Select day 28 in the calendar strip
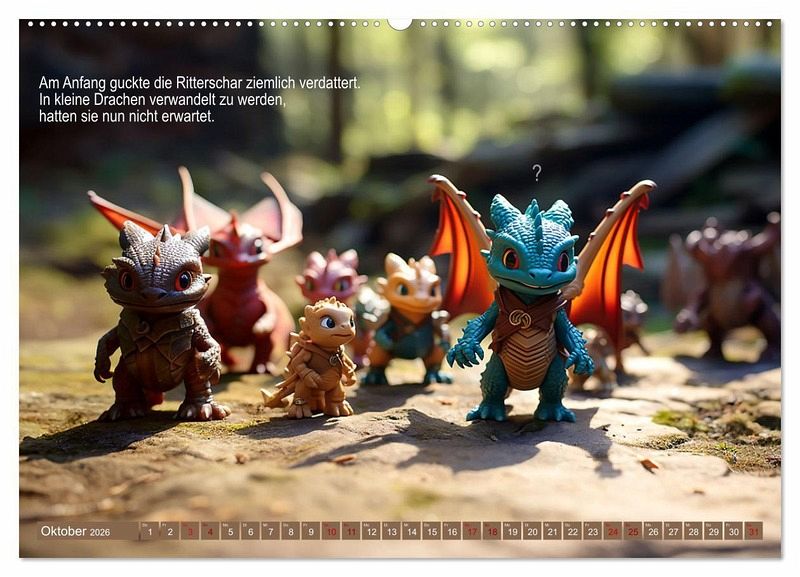The image size is (800, 577). click(x=694, y=531)
